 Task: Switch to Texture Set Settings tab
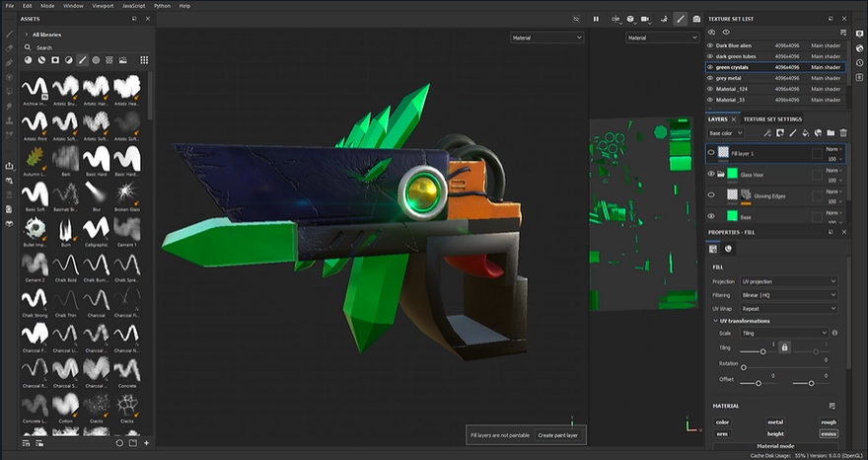[x=772, y=119]
